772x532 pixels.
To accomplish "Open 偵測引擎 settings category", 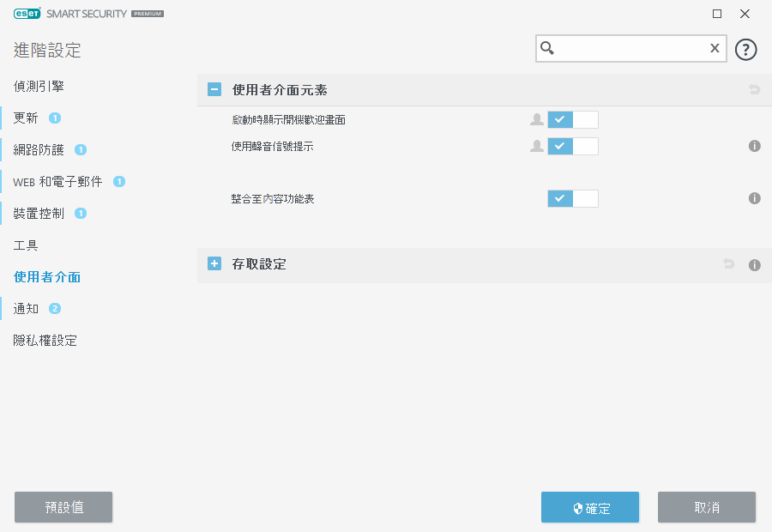I will point(39,87).
